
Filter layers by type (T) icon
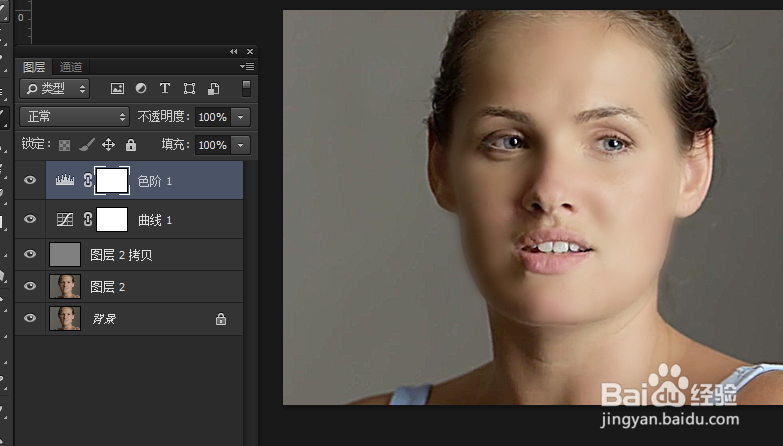point(164,88)
